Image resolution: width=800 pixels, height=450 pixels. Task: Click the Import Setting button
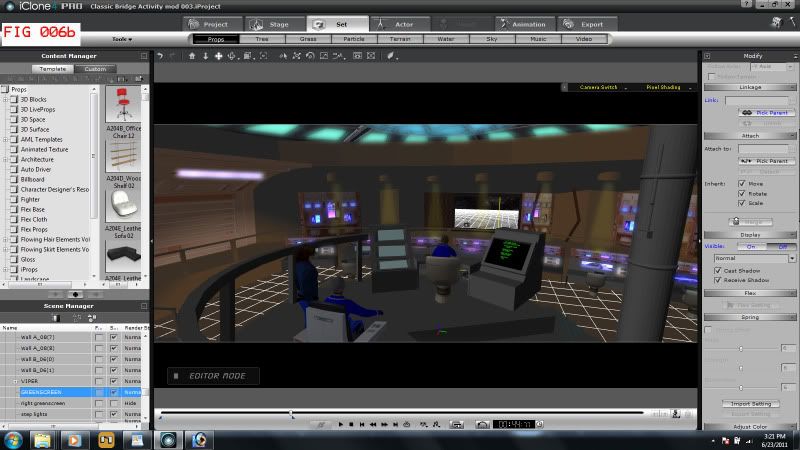coord(751,404)
